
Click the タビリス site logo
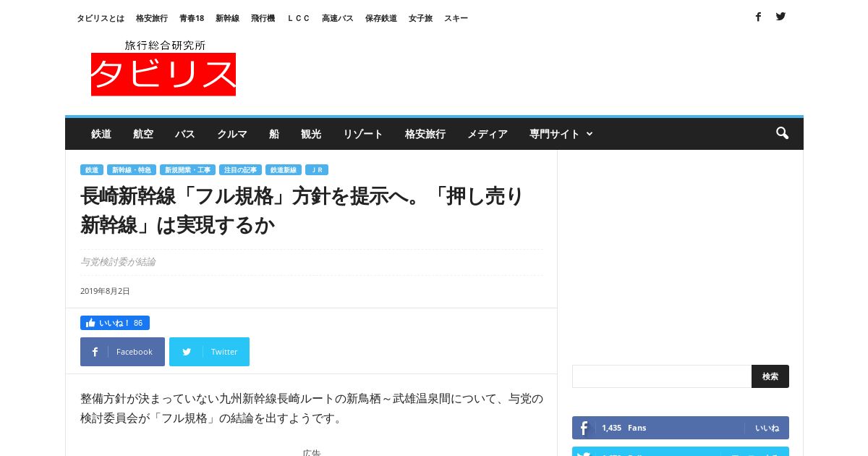[163, 67]
